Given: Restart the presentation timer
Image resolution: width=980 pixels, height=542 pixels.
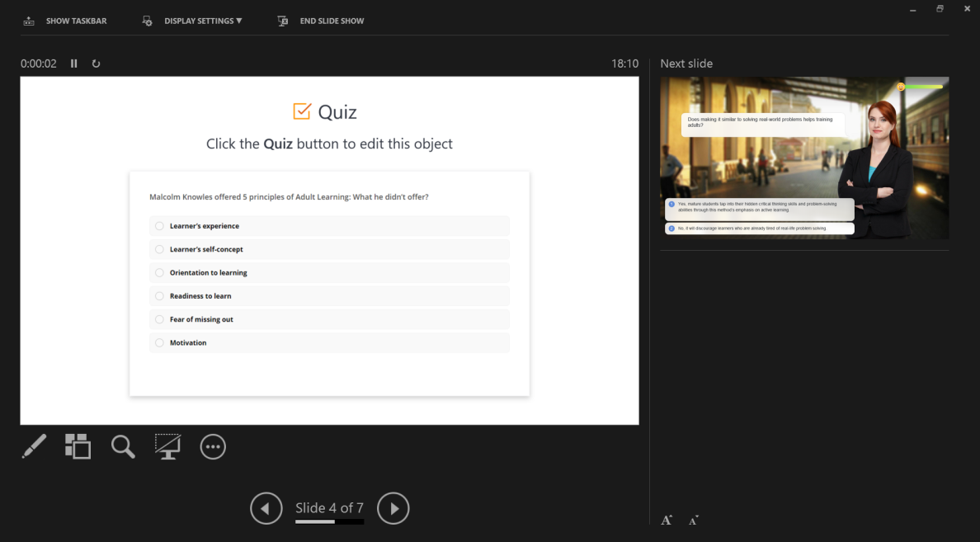Looking at the screenshot, I should [96, 64].
